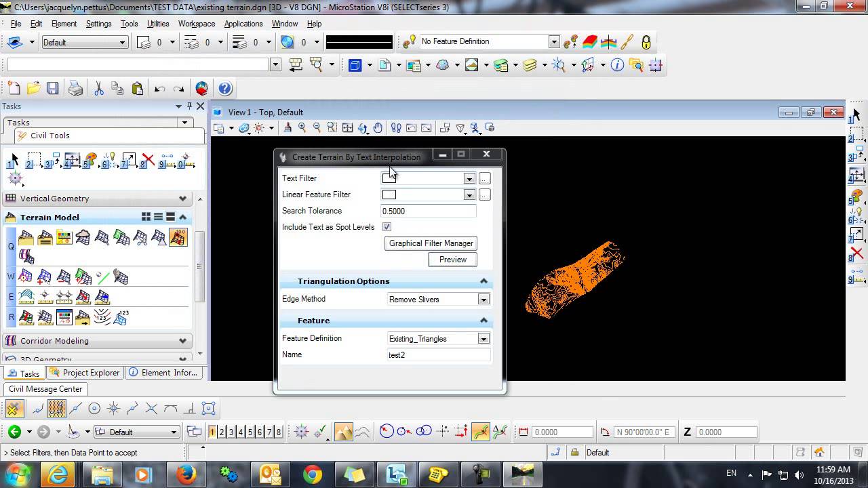Click the Delete Element red X in Tasks
868x488 pixels.
[x=149, y=161]
